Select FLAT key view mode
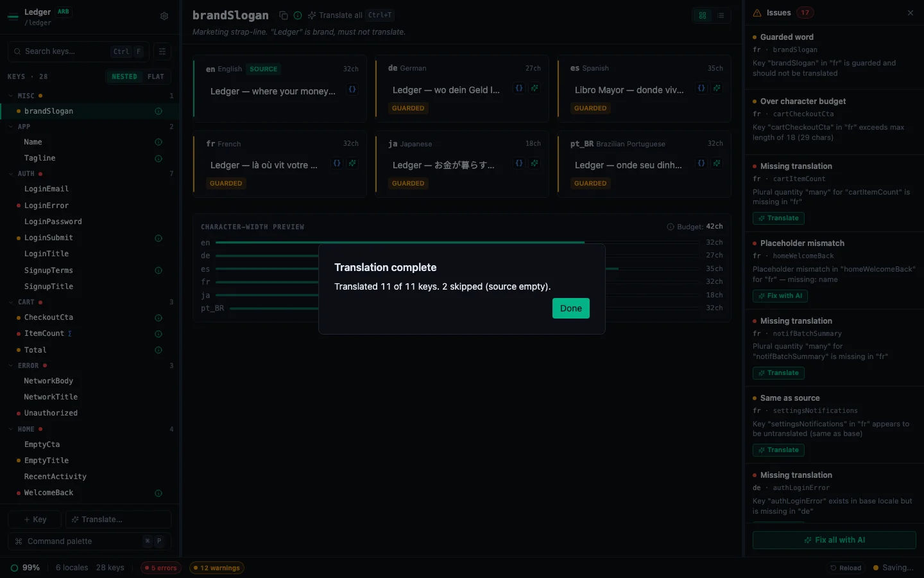This screenshot has height=578, width=924. coord(156,76)
